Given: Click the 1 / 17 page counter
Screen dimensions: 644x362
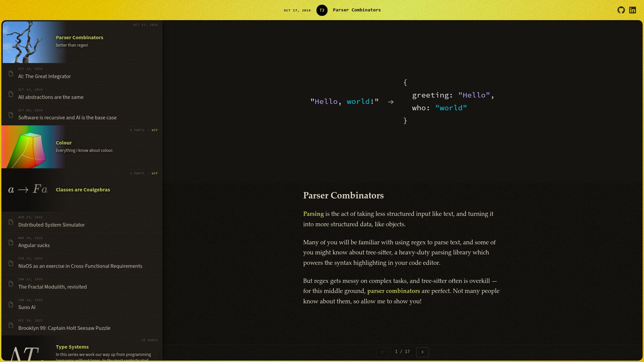Looking at the screenshot, I should [x=402, y=352].
